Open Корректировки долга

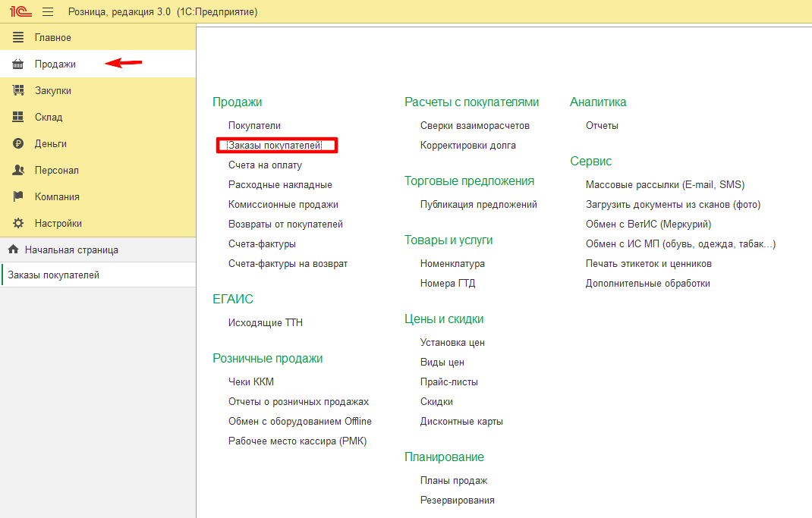pyautogui.click(x=468, y=146)
